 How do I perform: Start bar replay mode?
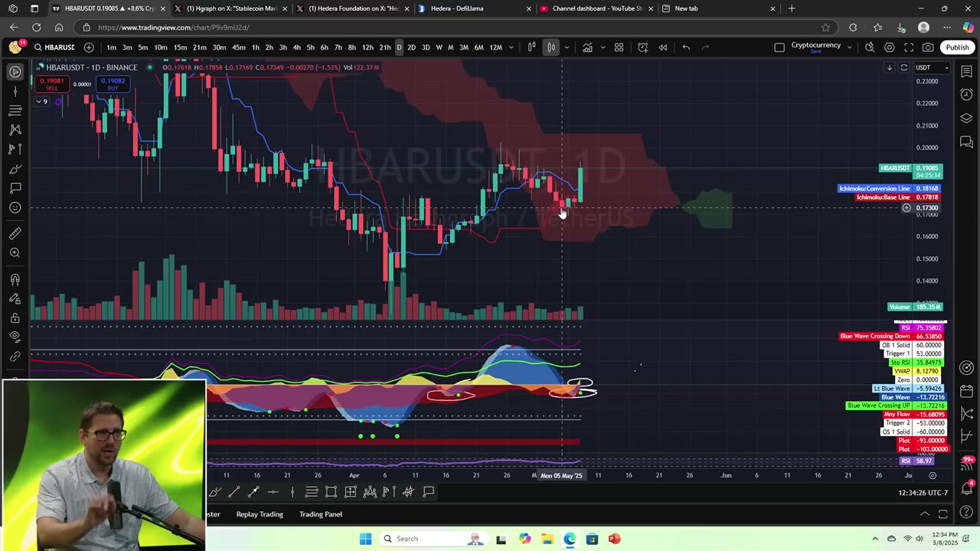pyautogui.click(x=663, y=47)
